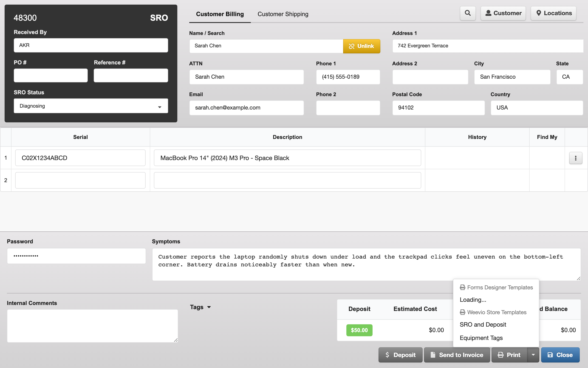Click the Symptoms text area
This screenshot has height=368, width=588.
click(x=366, y=264)
